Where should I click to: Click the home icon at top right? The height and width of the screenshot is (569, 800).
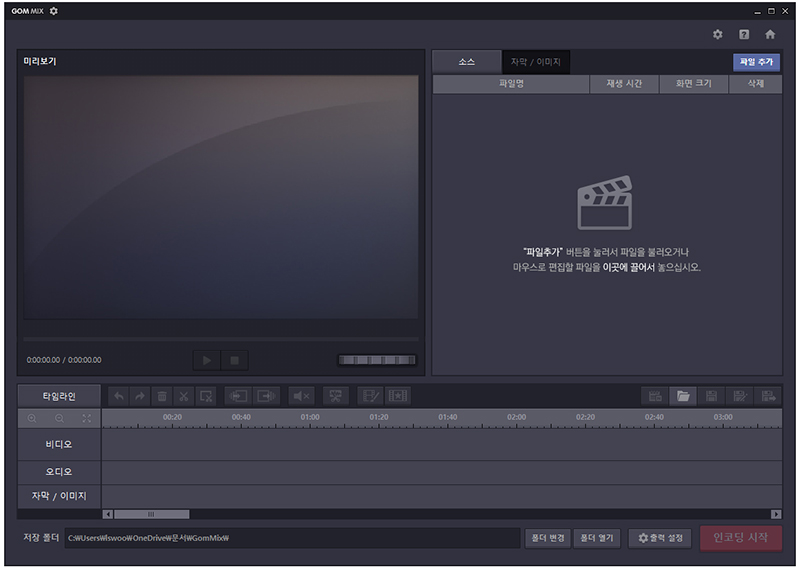pyautogui.click(x=770, y=34)
